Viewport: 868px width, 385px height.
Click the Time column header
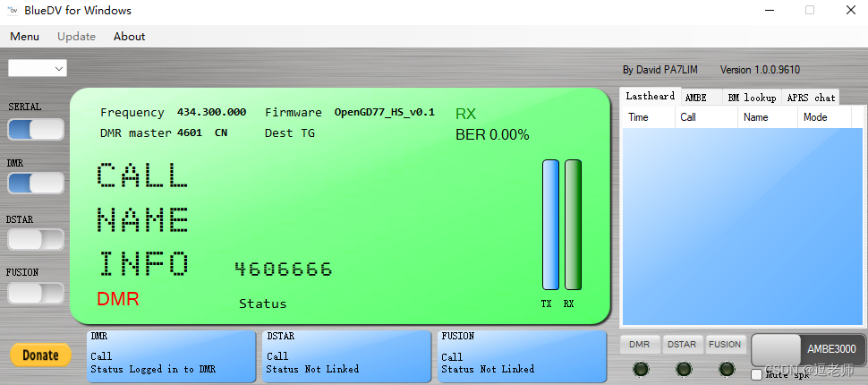pos(649,117)
